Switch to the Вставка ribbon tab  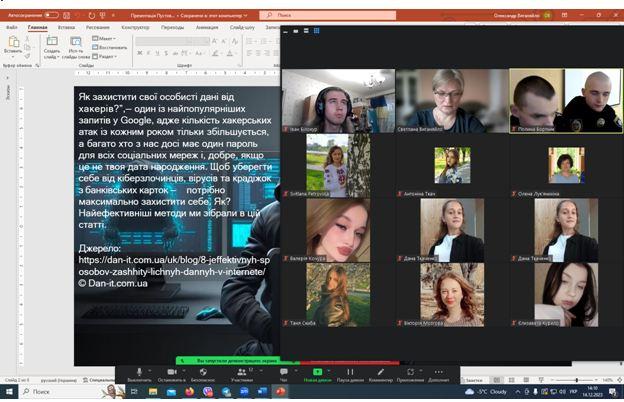66,27
